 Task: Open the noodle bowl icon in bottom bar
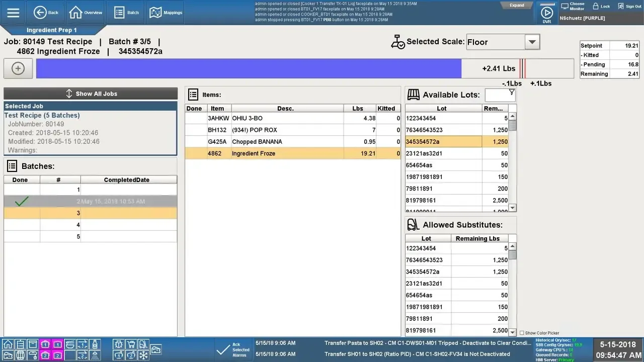70,344
